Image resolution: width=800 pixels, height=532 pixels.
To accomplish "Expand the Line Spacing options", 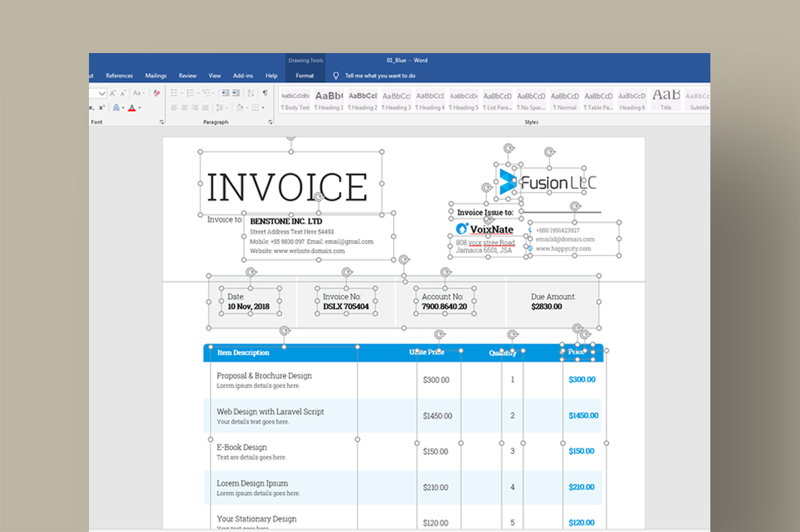I will (x=226, y=108).
